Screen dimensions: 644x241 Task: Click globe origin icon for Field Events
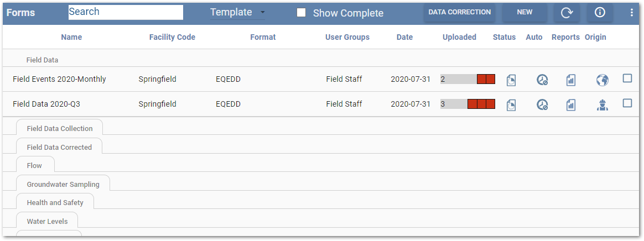coord(602,80)
